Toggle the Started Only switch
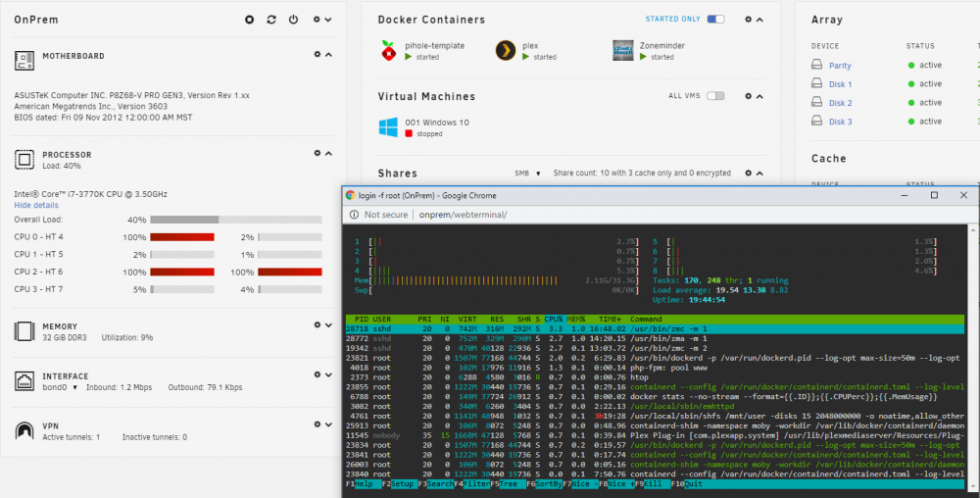 click(x=715, y=20)
